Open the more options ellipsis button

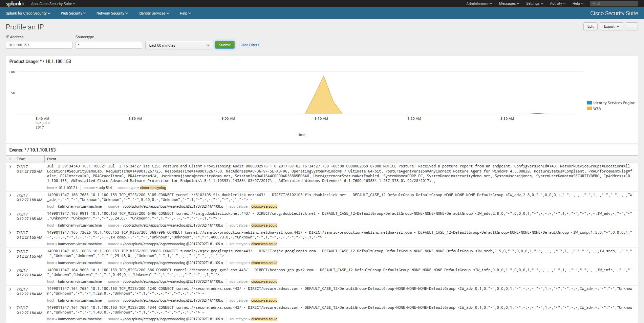631,26
